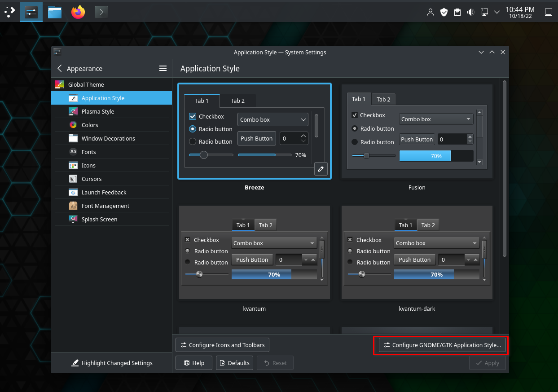Open the clock showing 10:44 PM
558x392 pixels.
coord(520,12)
